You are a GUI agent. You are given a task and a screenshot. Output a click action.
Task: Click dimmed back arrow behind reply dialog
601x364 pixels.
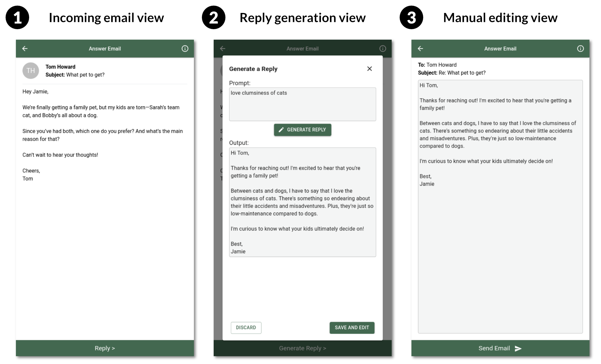click(x=223, y=48)
